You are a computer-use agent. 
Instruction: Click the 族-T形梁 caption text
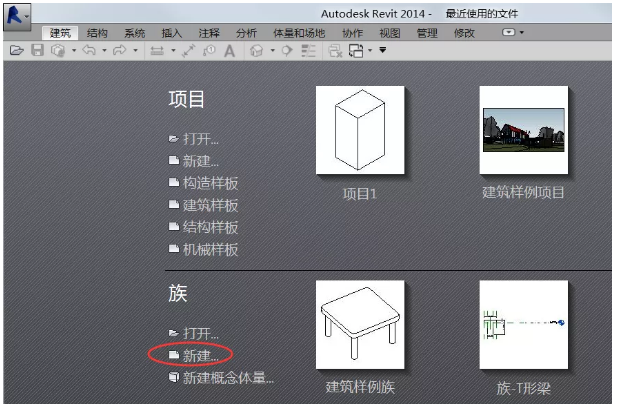pyautogui.click(x=523, y=388)
